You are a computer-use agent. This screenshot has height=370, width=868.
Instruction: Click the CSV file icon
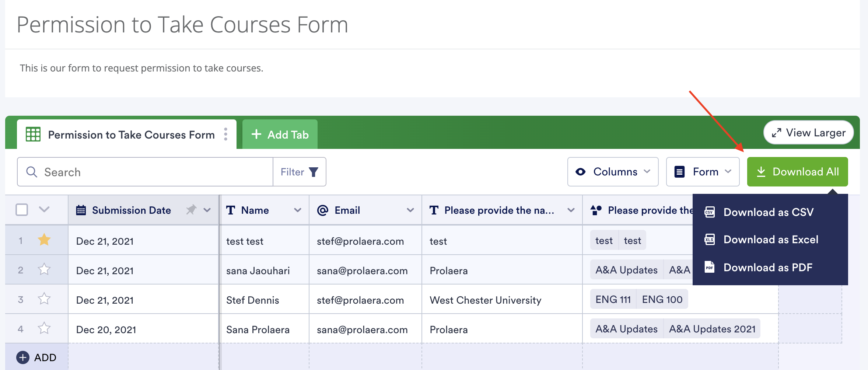(710, 212)
